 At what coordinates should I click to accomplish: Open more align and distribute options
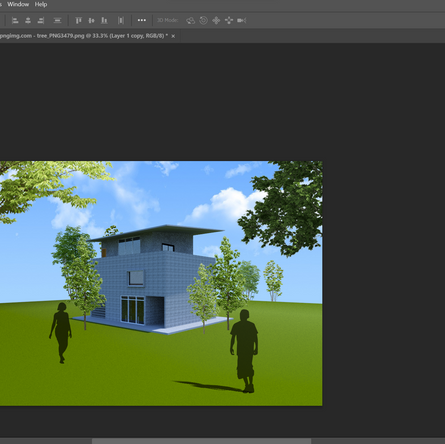(142, 20)
